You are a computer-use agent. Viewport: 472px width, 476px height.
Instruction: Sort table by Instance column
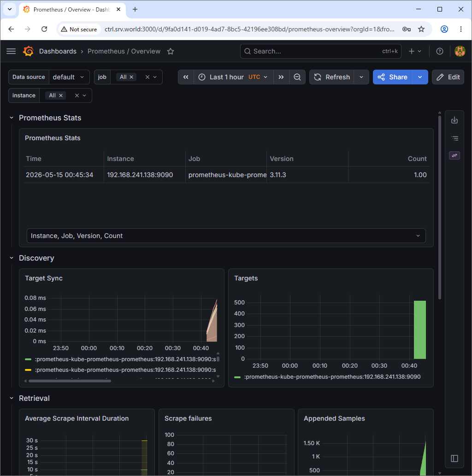click(120, 159)
